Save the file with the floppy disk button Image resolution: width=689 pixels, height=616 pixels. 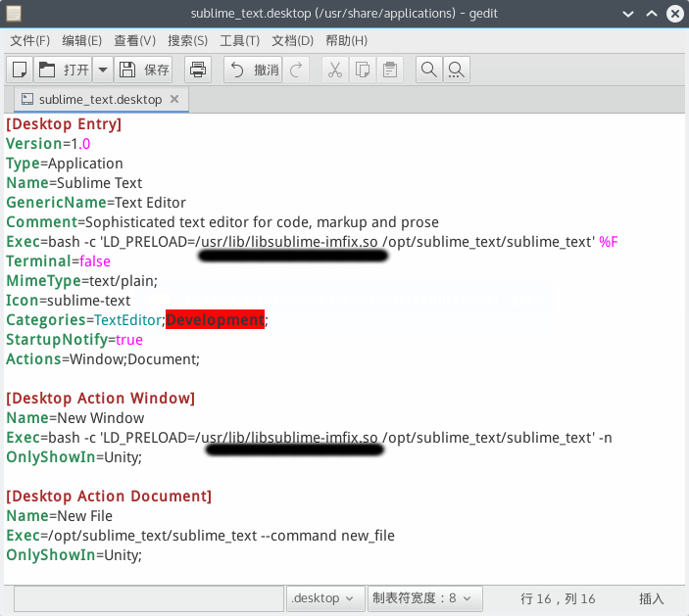(x=143, y=70)
